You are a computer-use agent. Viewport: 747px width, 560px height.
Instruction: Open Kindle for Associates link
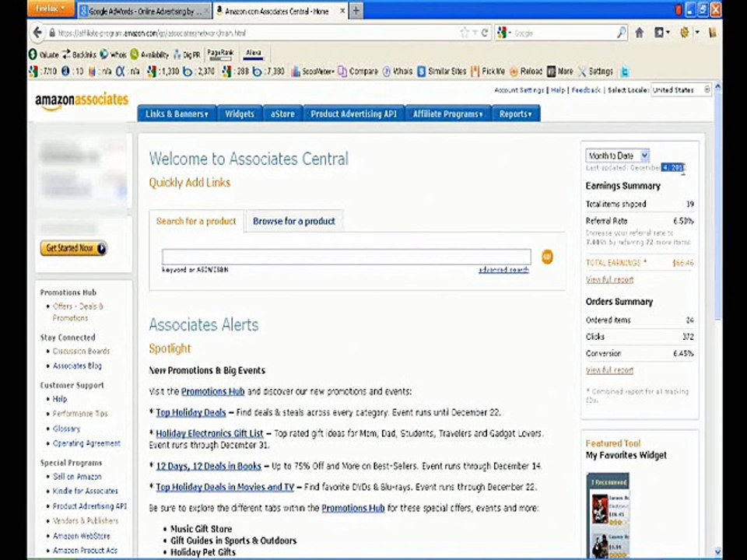(x=86, y=491)
